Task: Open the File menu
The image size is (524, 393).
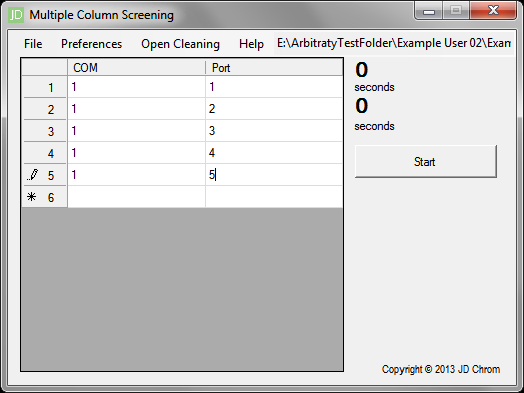Action: pos(33,44)
